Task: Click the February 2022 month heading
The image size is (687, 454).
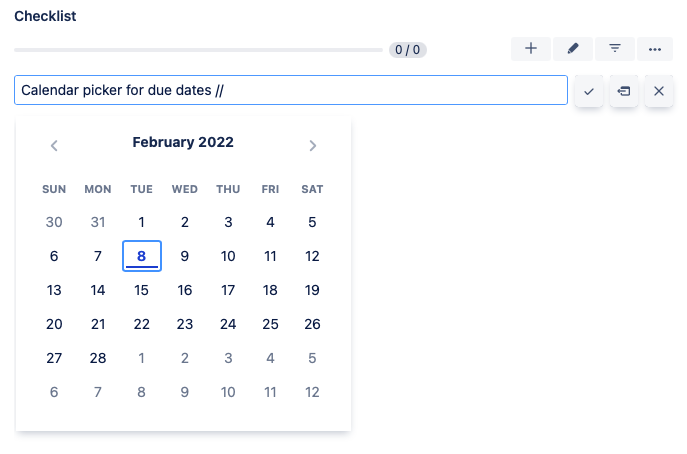Action: click(183, 143)
